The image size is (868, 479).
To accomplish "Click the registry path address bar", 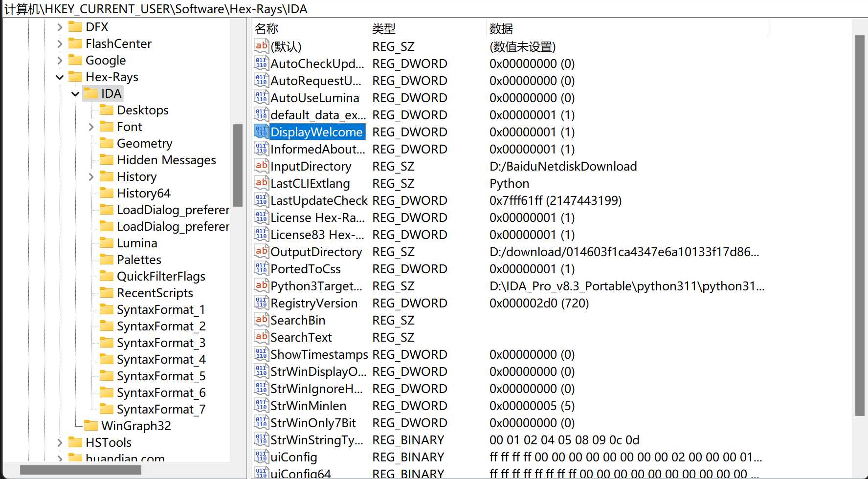I will pyautogui.click(x=434, y=9).
